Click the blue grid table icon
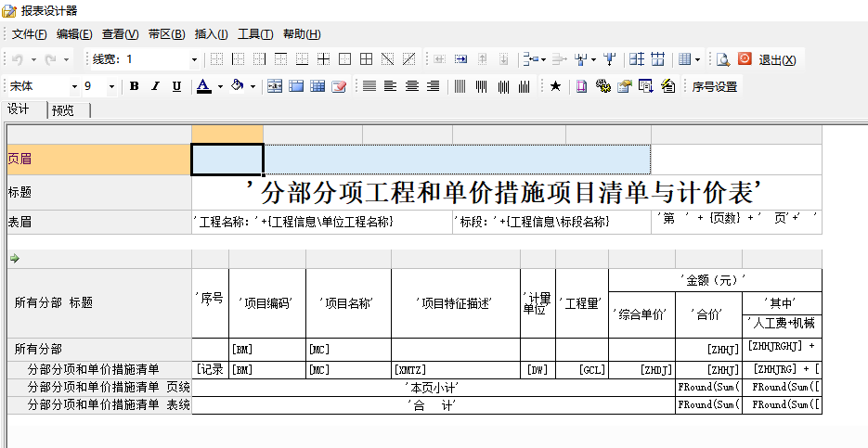 pos(317,86)
